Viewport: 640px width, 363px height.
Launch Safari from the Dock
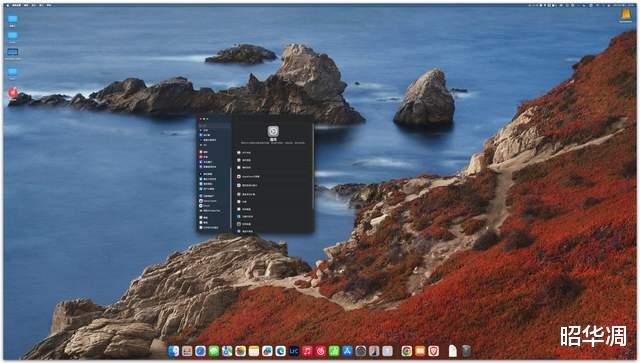click(x=200, y=351)
